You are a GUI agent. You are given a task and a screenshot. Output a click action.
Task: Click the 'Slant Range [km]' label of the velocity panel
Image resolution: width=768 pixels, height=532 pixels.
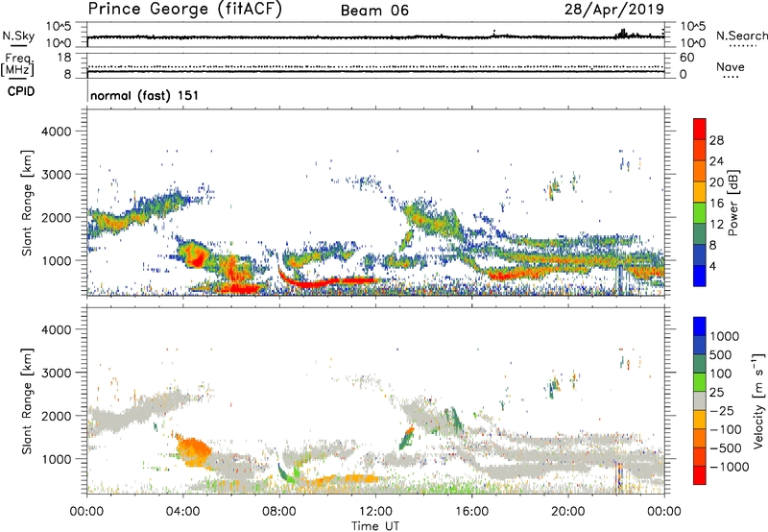[27, 400]
